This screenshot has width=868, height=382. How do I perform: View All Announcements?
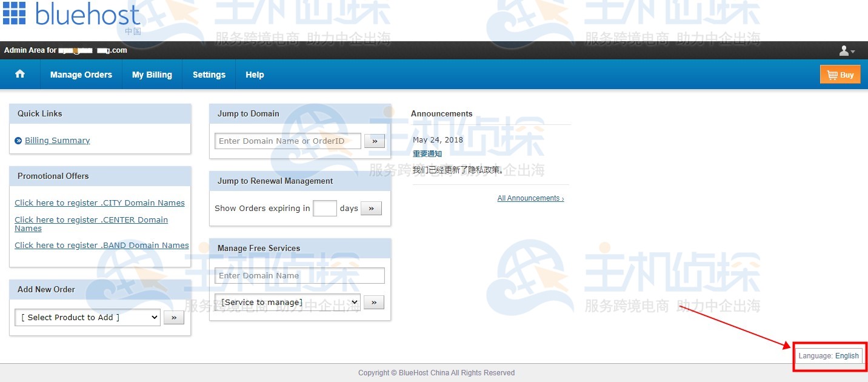click(x=530, y=198)
